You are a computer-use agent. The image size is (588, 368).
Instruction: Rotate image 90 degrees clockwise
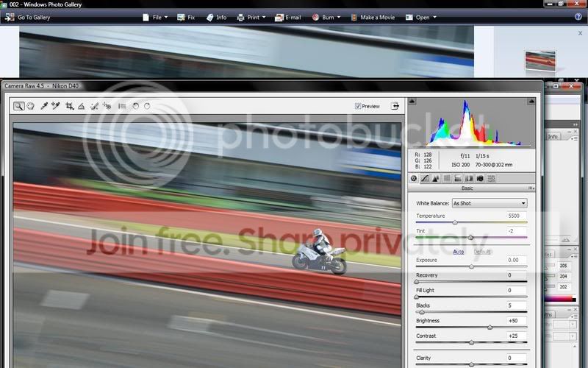148,106
